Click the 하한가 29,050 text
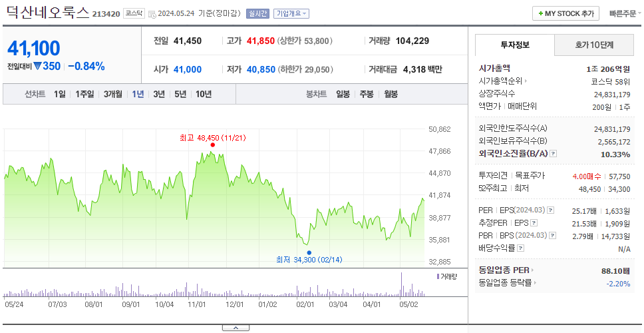 [305, 69]
